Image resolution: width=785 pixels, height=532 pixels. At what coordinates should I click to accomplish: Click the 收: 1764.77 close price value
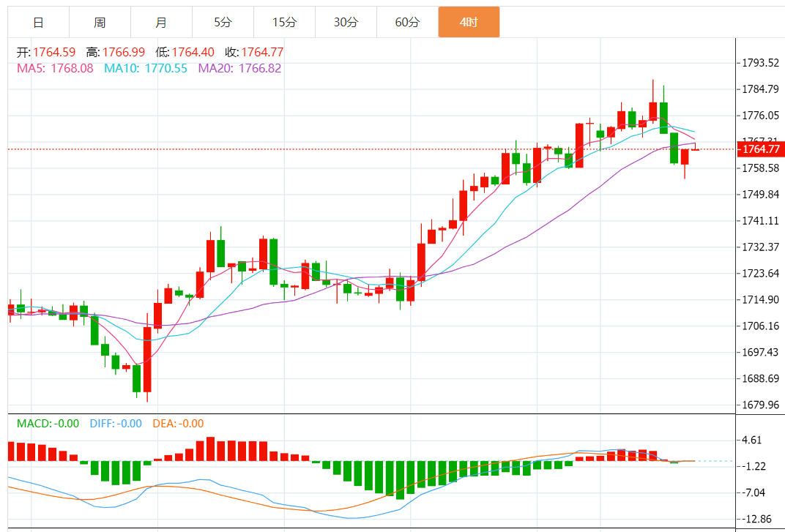coord(253,52)
